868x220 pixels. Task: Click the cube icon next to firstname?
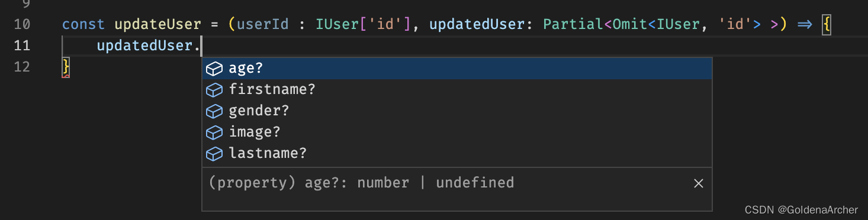pyautogui.click(x=214, y=90)
